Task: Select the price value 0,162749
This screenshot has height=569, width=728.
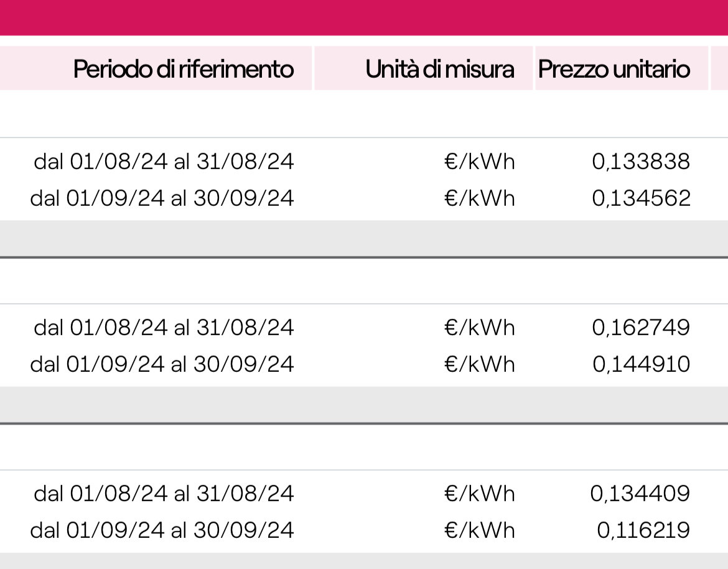Action: coord(641,328)
